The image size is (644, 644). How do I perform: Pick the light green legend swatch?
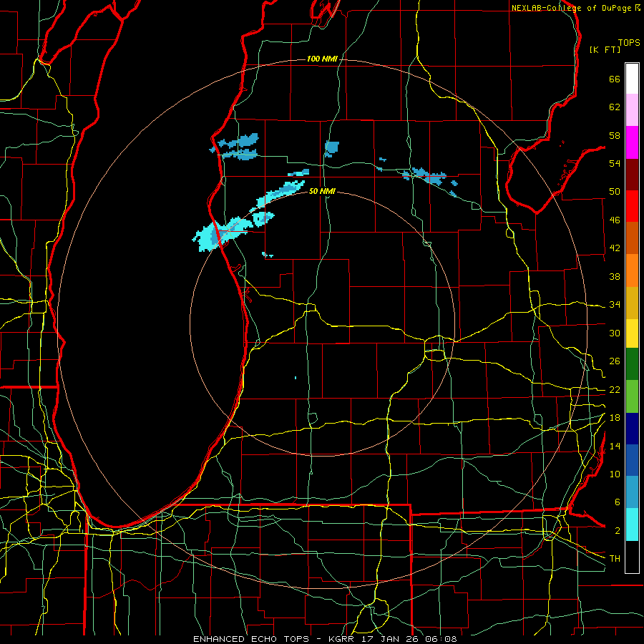tap(632, 396)
